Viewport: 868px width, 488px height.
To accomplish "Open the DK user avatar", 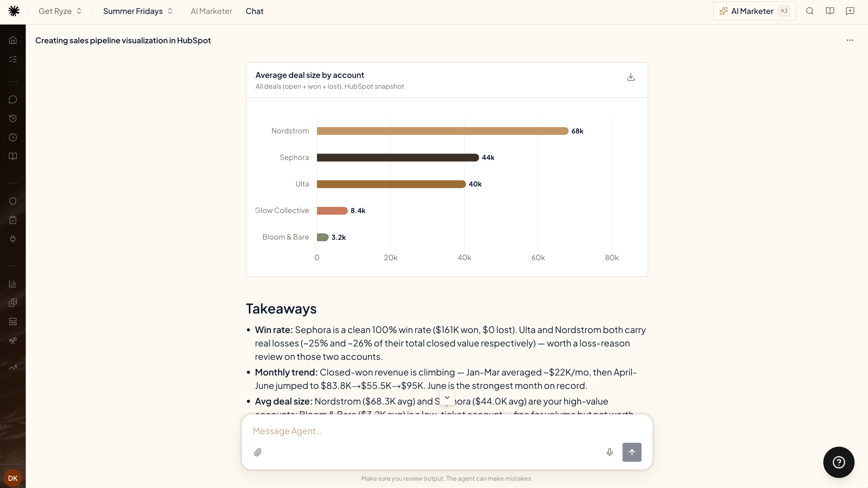I will (x=13, y=478).
